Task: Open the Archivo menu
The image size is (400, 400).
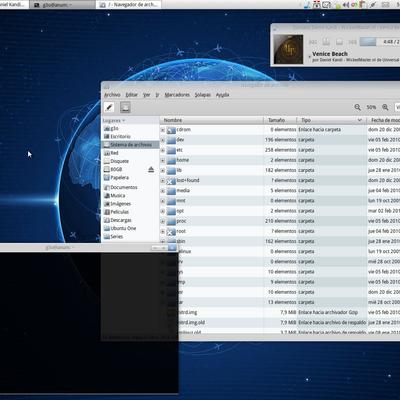Action: pos(112,95)
